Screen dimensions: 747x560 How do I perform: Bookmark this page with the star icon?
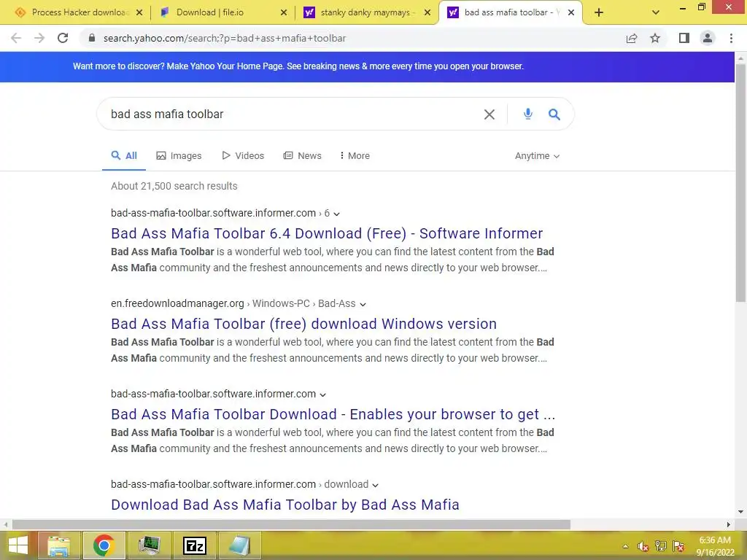click(655, 38)
